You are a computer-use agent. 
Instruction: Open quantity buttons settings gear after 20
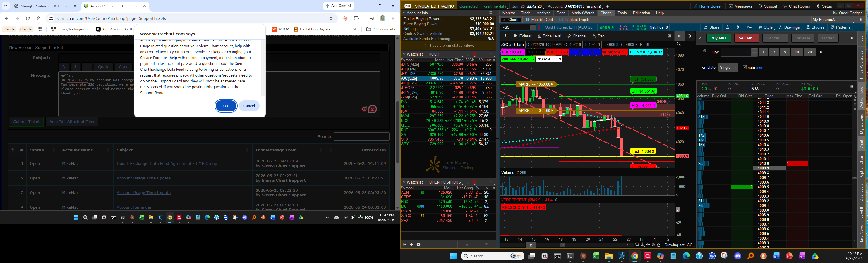pyautogui.click(x=821, y=52)
